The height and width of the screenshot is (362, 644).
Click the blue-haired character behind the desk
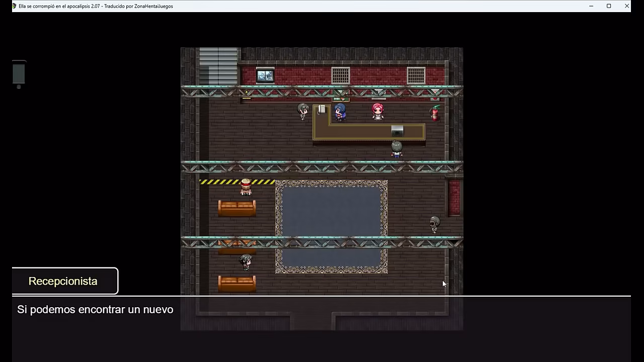pyautogui.click(x=340, y=112)
